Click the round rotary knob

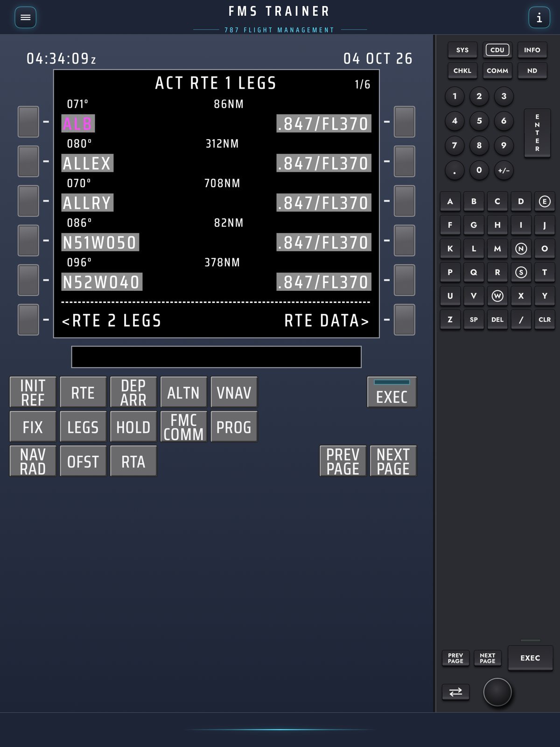click(497, 692)
